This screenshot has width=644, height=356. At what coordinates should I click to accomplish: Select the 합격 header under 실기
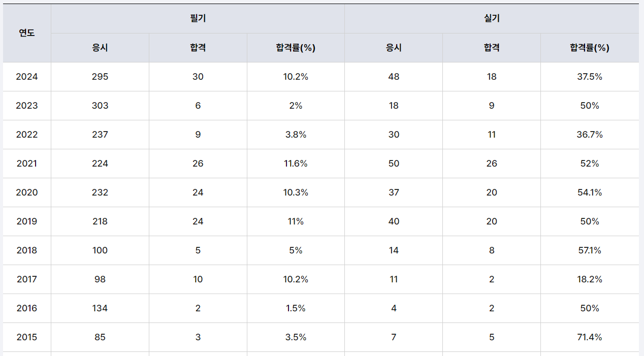point(492,48)
